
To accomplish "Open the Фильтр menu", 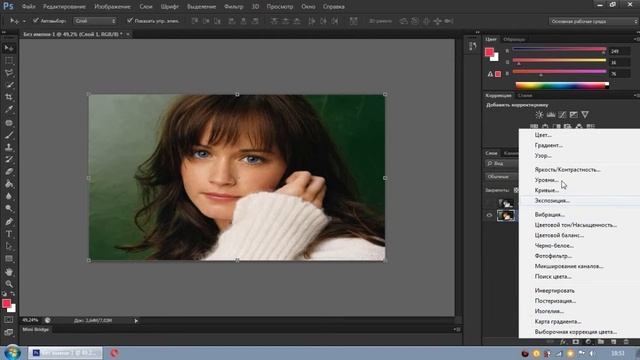I will tap(234, 7).
